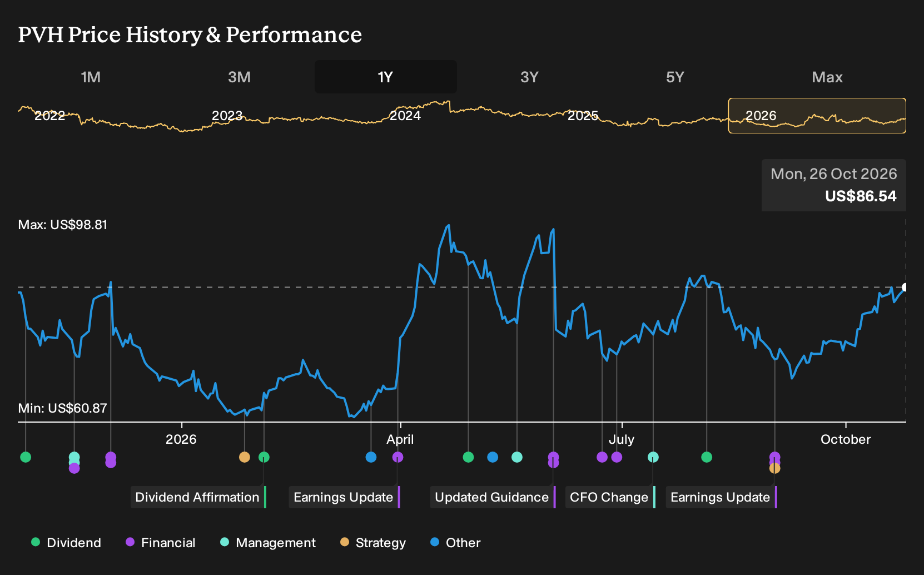The width and height of the screenshot is (924, 575).
Task: Click the green dot above Dividend Affirmation
Action: (x=264, y=457)
